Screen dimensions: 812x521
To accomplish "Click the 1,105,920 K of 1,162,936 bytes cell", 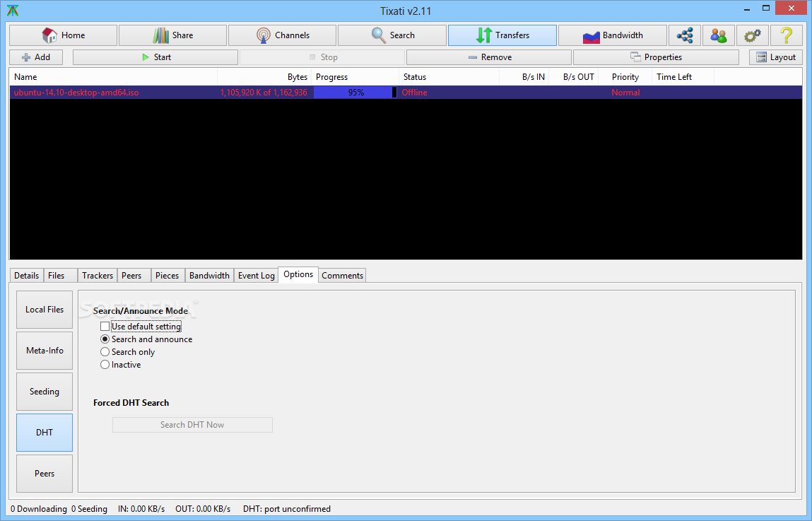I will pos(264,92).
